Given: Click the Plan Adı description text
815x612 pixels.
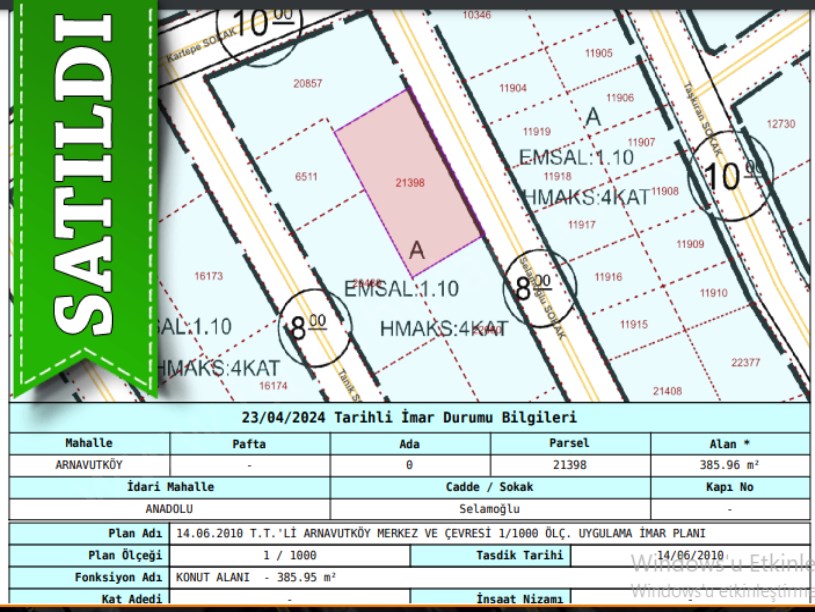Looking at the screenshot, I should click(440, 534).
